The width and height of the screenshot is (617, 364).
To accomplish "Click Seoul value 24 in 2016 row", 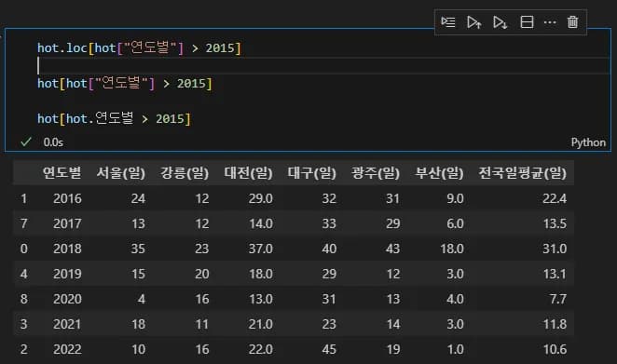I will point(138,198).
